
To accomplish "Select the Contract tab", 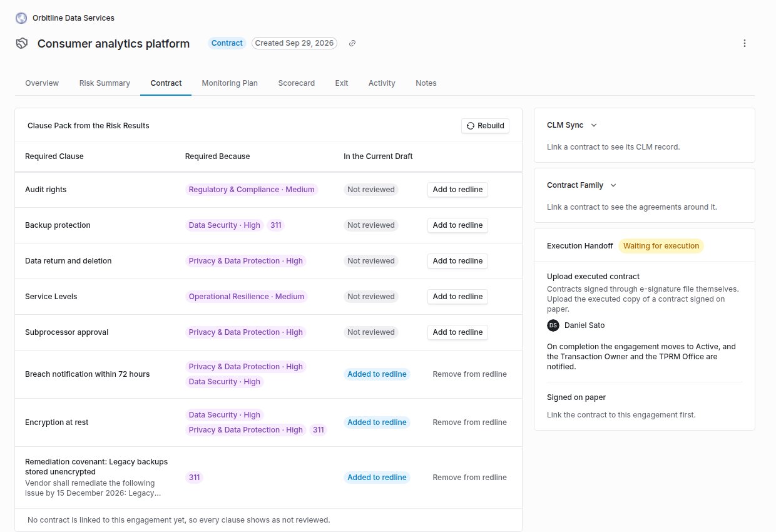I will coord(166,83).
